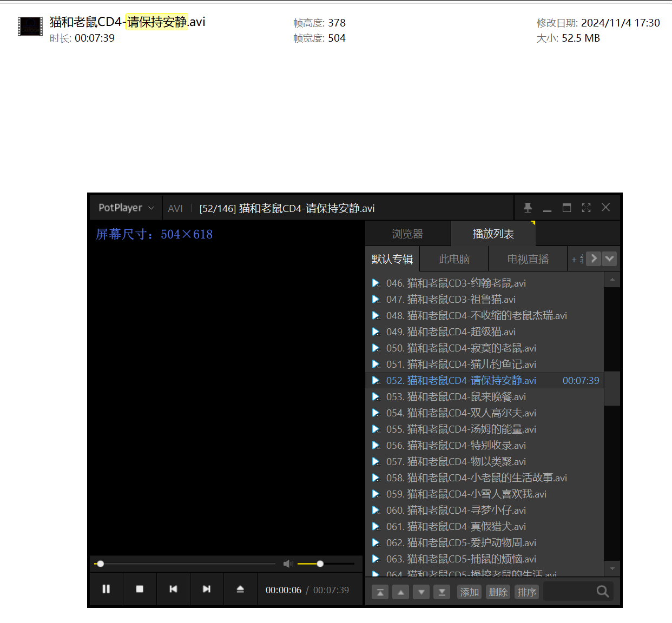Skip to the previous track

coord(173,589)
